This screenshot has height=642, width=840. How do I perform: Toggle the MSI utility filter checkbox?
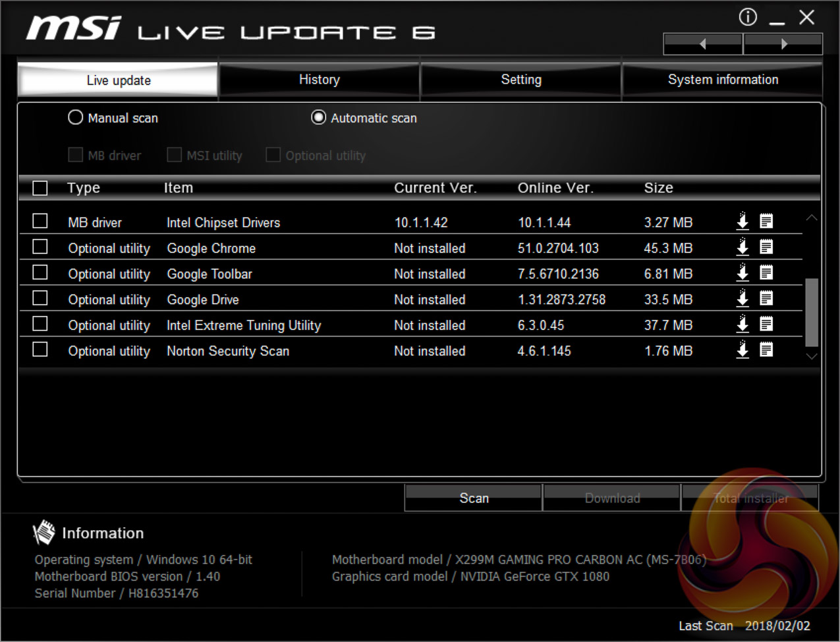coord(174,155)
